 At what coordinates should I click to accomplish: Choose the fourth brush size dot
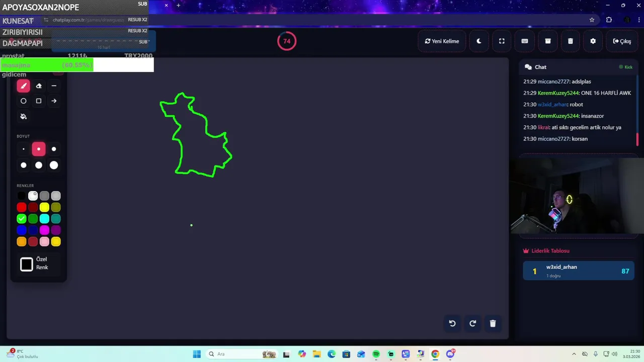[23, 165]
